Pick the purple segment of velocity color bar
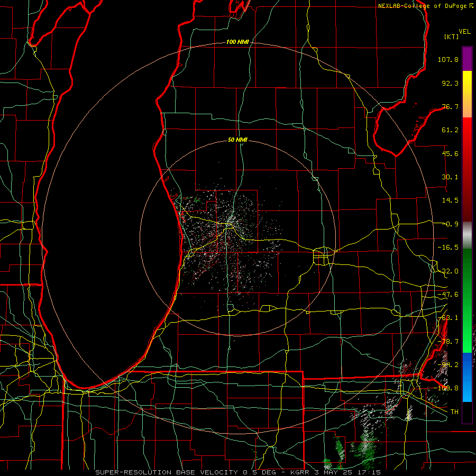476x476 pixels. 467,59
